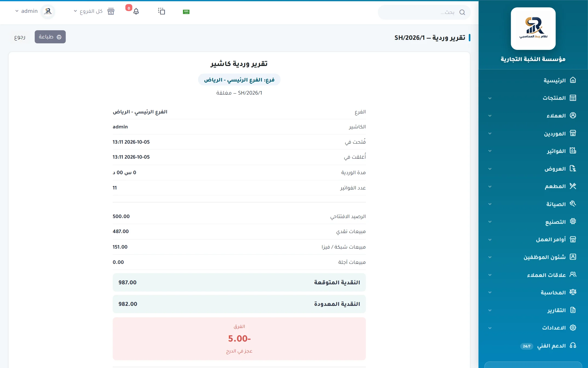Click the فرع: الفرع الرئيسي - الرياض badge
Image resolution: width=588 pixels, height=368 pixels.
239,80
